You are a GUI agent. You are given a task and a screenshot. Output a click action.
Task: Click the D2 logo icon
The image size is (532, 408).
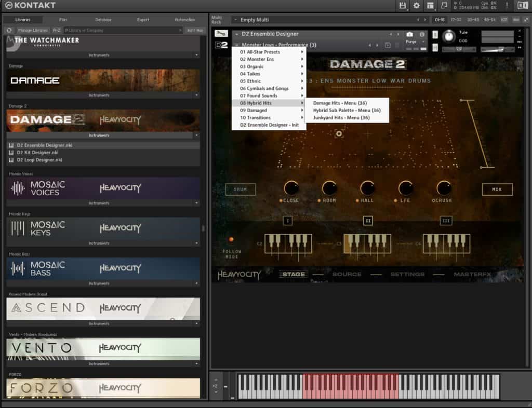click(221, 45)
